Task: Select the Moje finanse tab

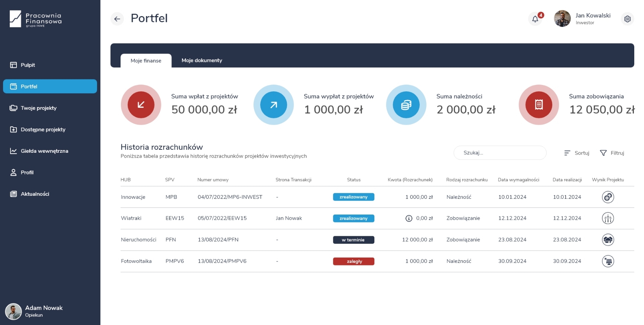Action: point(146,61)
